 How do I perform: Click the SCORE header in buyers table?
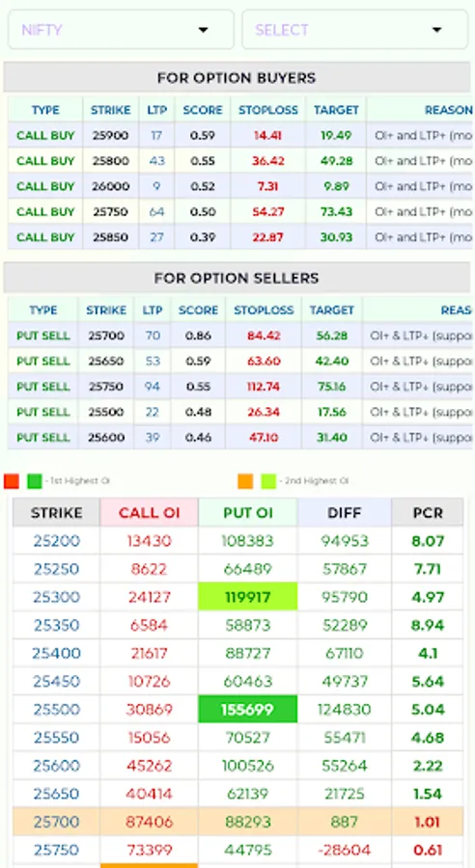(203, 110)
